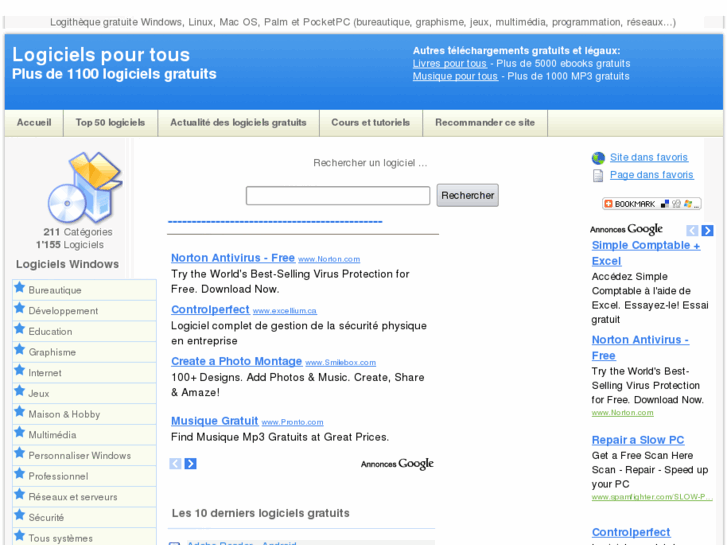This screenshot has width=727, height=545.
Task: Focus the software search input field
Action: click(x=338, y=195)
